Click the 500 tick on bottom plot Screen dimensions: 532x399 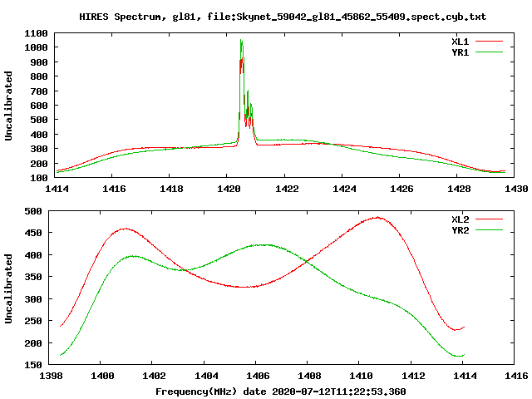[33, 211]
